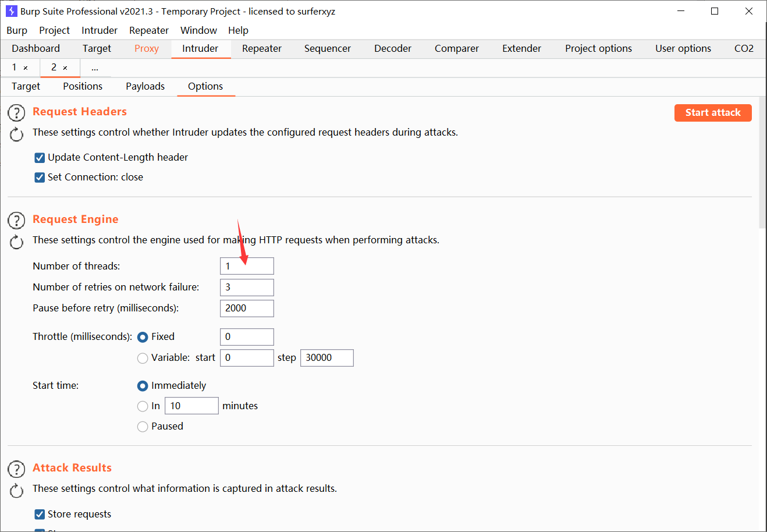Screen dimensions: 767x532
Task: Click Pause before retry milliseconds field
Action: click(x=247, y=308)
